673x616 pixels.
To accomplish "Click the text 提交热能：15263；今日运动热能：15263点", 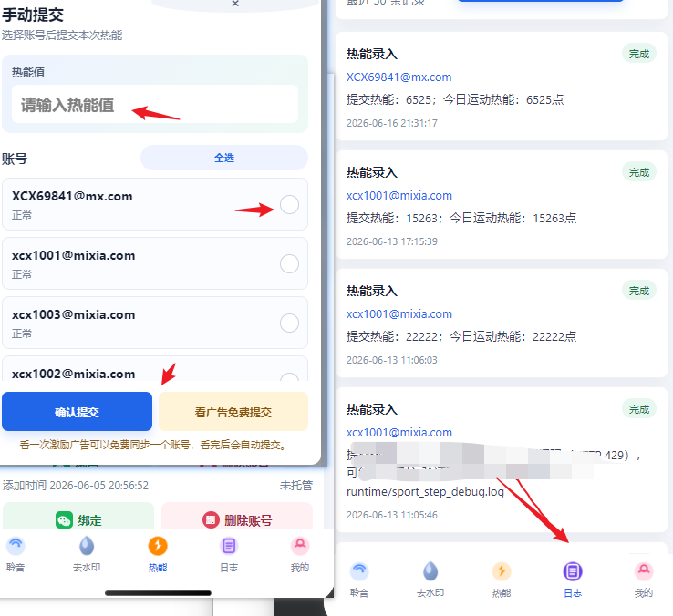I will tap(461, 218).
